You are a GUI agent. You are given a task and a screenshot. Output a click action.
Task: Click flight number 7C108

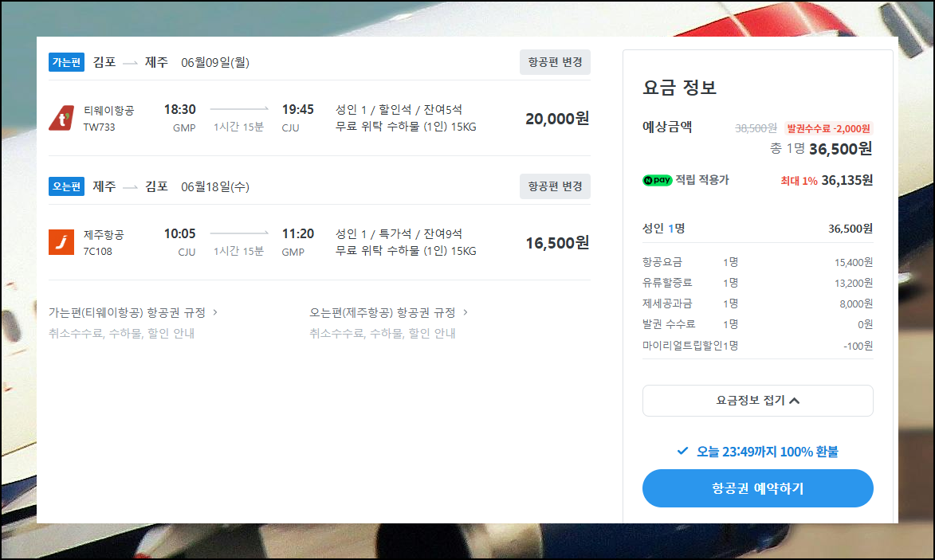pos(98,252)
